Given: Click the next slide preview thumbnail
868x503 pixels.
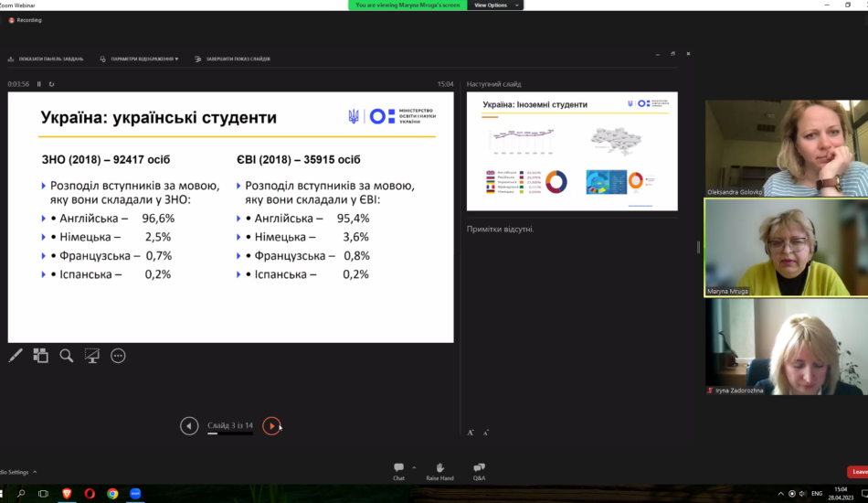Looking at the screenshot, I should click(x=571, y=151).
